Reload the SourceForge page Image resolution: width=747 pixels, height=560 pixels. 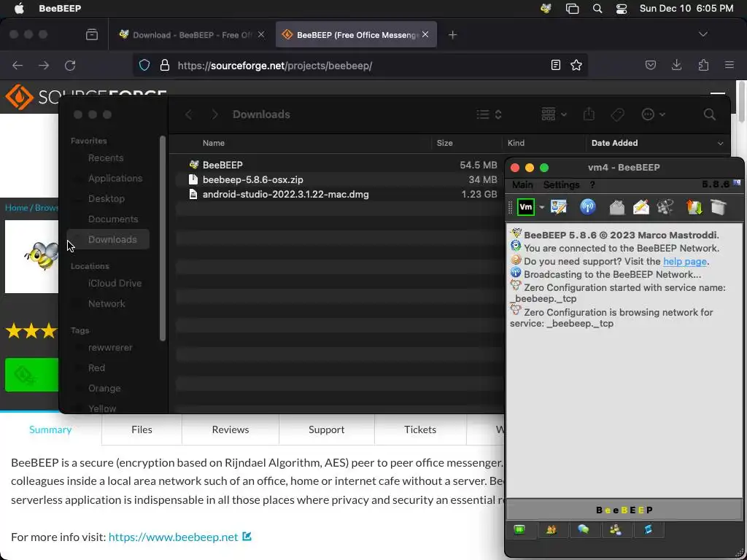pyautogui.click(x=70, y=65)
